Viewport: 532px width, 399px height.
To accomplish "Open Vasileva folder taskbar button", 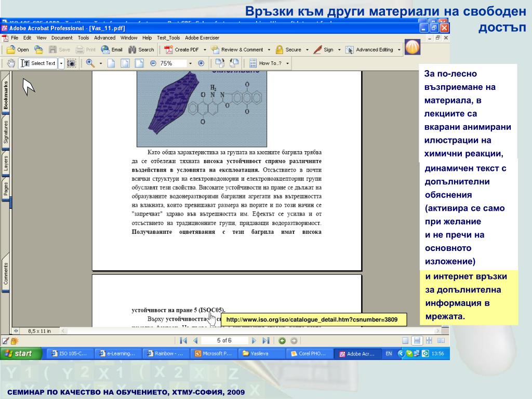I will pos(261,353).
